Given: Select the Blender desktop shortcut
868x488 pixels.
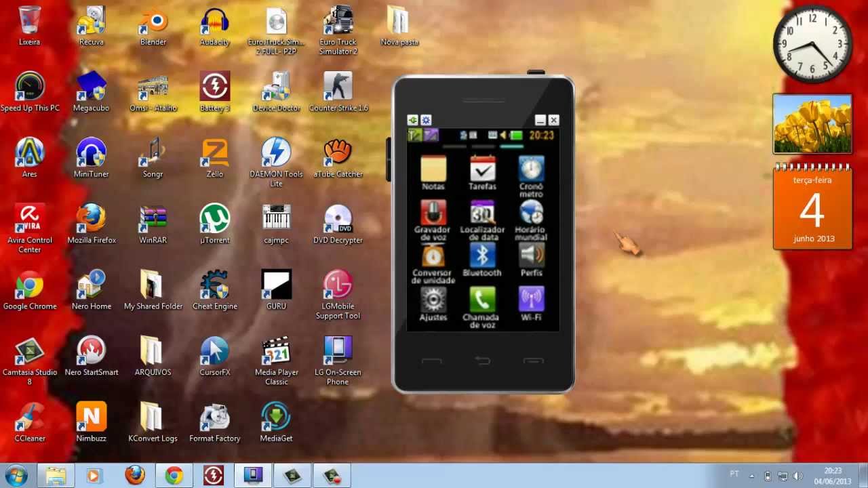Looking at the screenshot, I should 153,26.
